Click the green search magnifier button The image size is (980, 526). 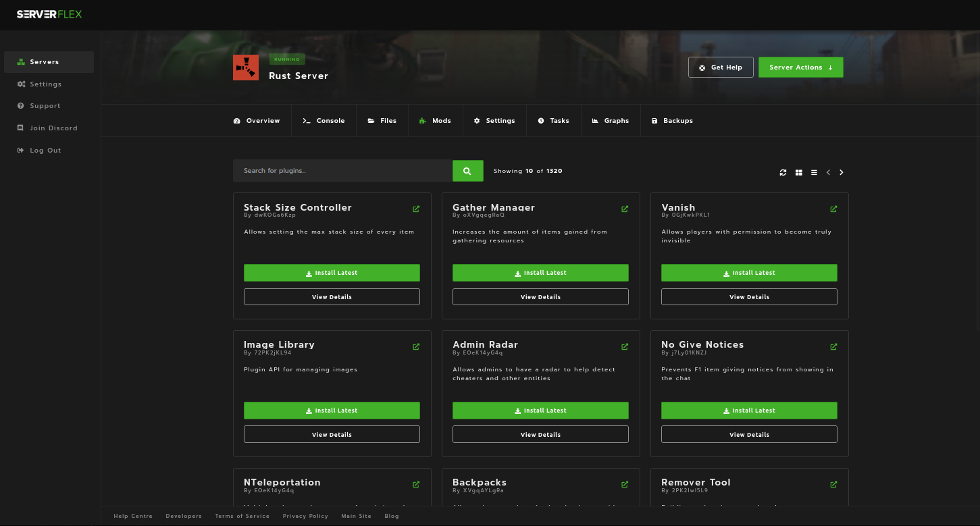point(468,171)
